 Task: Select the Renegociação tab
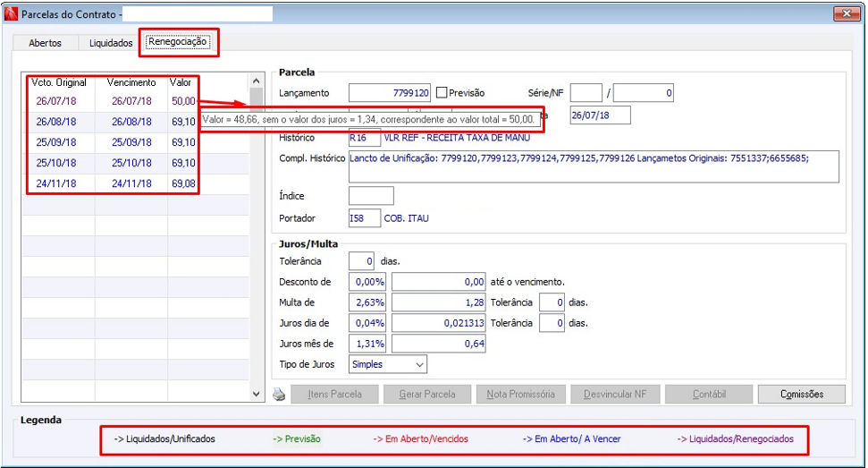(x=178, y=41)
